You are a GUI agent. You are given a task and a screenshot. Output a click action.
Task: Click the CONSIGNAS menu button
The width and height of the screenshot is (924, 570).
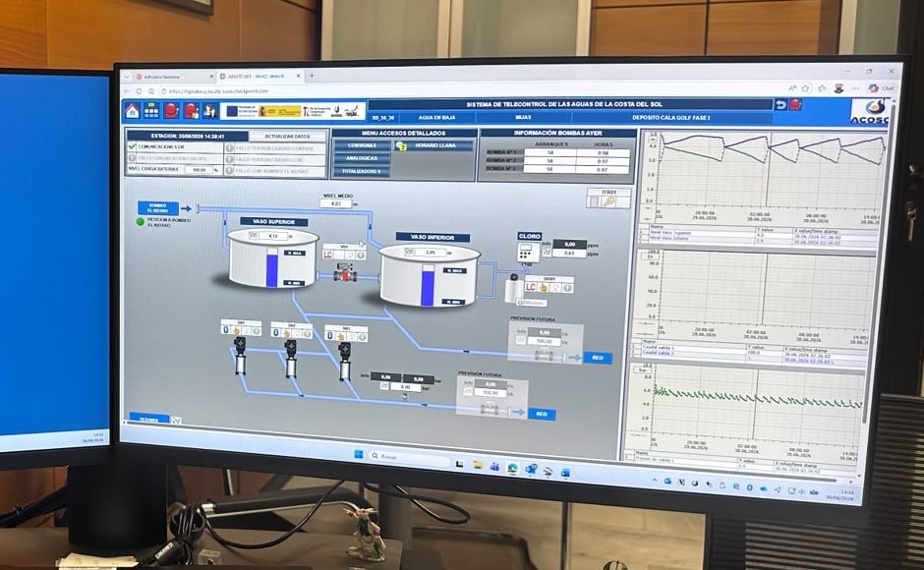[x=362, y=145]
